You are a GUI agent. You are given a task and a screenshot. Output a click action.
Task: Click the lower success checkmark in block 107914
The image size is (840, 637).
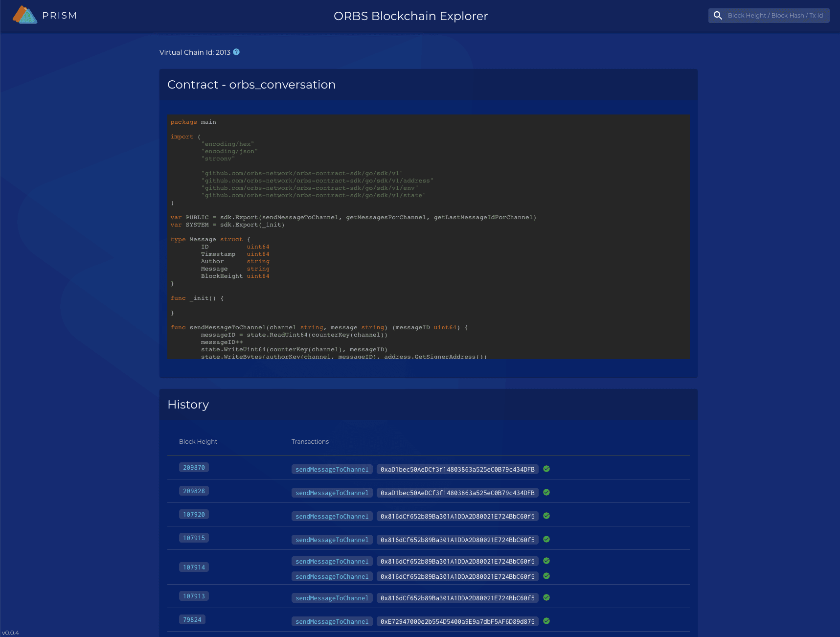pyautogui.click(x=546, y=576)
